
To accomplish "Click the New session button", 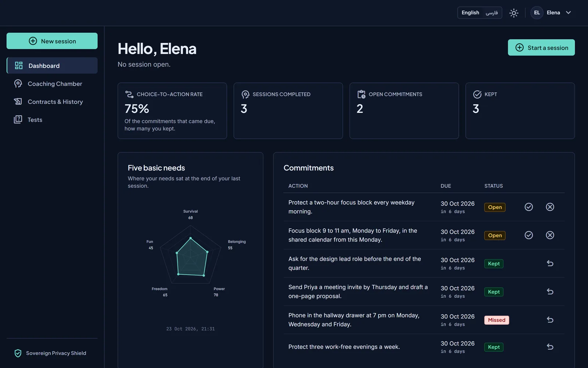I will [x=52, y=41].
